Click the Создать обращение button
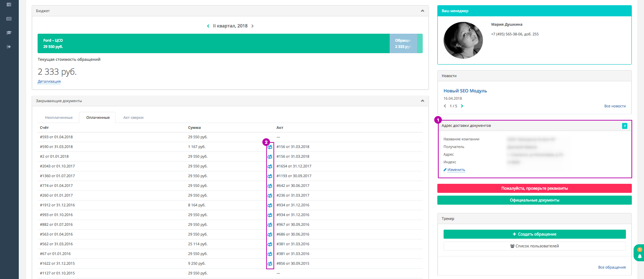The width and height of the screenshot is (644, 279). click(534, 234)
